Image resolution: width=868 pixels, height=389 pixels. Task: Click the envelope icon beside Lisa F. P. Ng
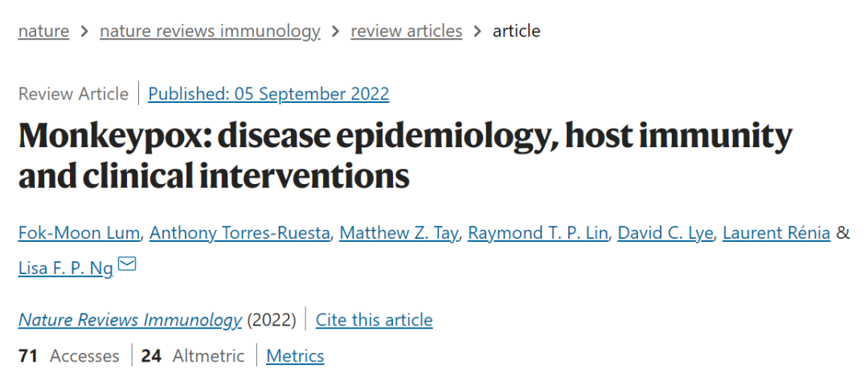(x=127, y=264)
